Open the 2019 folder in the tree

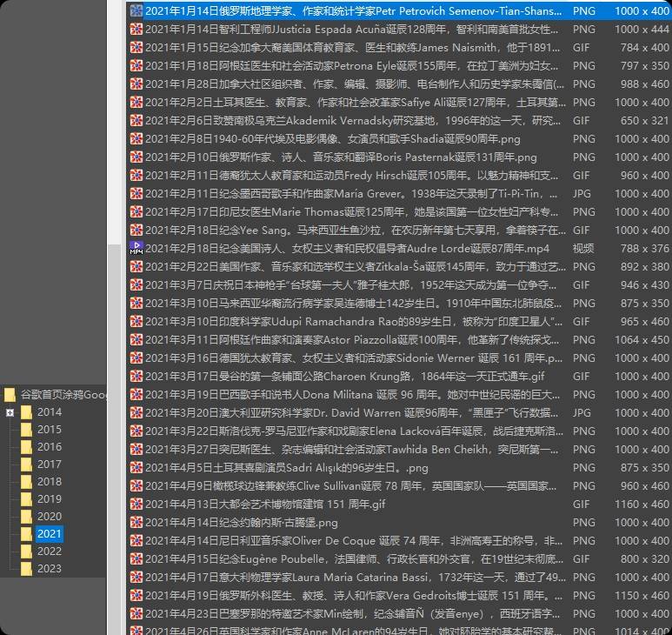tap(49, 499)
